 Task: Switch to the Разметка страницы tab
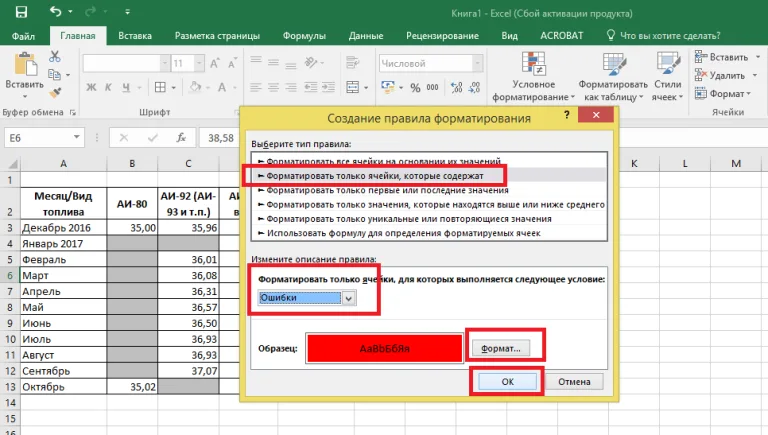pos(217,36)
